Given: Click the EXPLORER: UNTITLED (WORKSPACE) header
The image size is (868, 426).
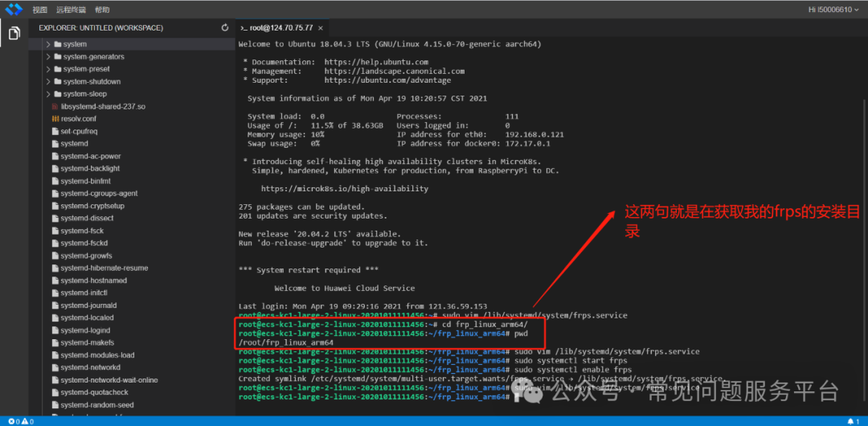Looking at the screenshot, I should pos(100,27).
